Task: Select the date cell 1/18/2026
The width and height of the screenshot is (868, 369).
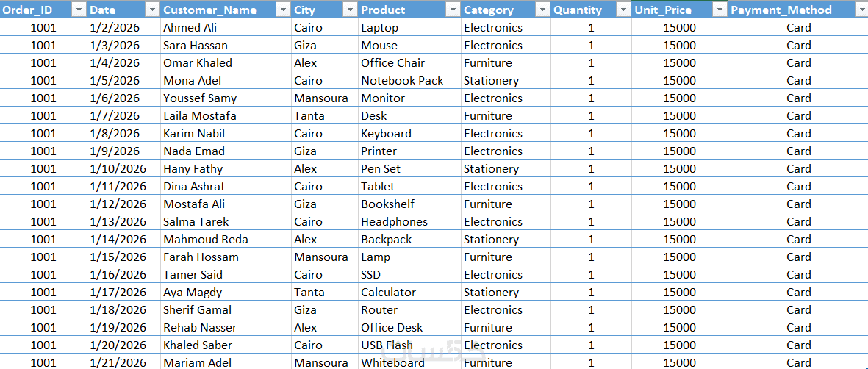Action: [x=118, y=310]
